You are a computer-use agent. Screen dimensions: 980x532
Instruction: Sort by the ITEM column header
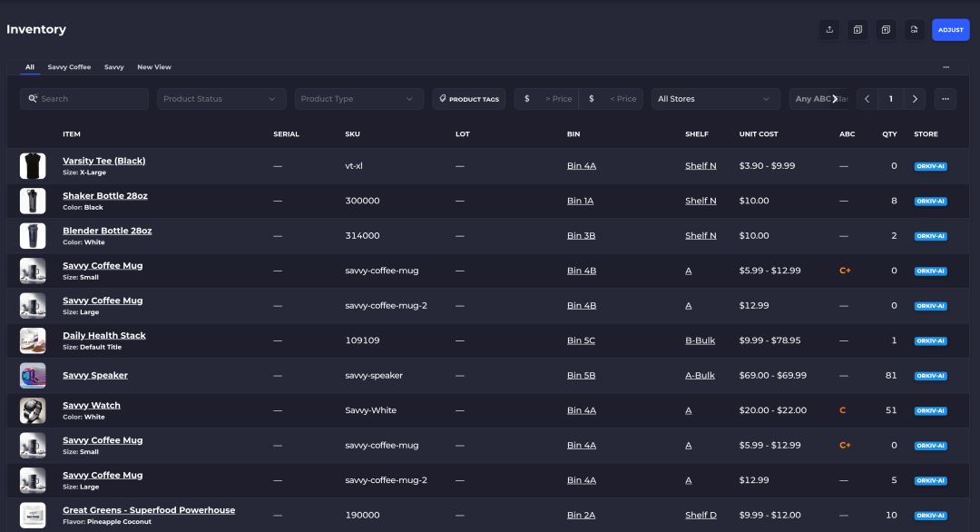[72, 133]
